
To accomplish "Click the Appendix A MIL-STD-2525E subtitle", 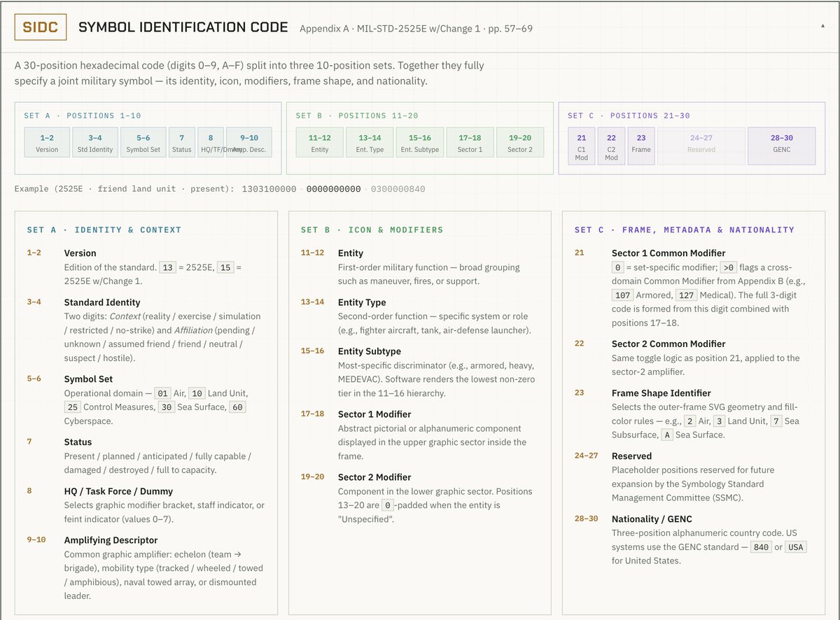I will (x=416, y=29).
